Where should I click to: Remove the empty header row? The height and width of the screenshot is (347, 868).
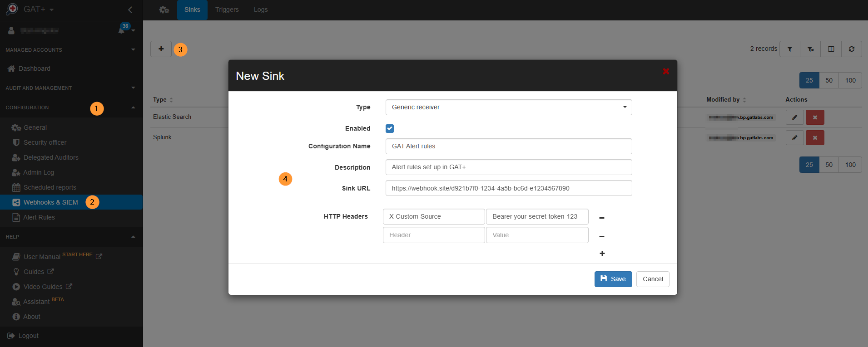pyautogui.click(x=602, y=236)
